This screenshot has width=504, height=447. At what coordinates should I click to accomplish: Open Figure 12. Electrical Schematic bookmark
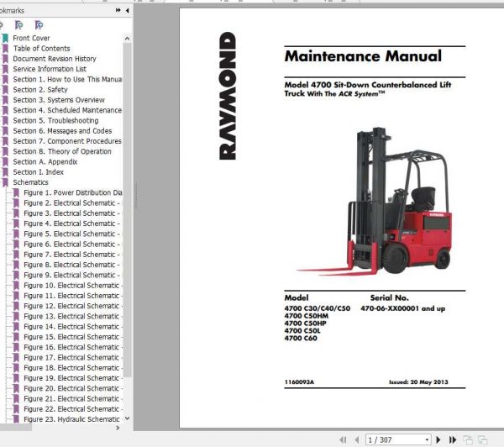[73, 306]
